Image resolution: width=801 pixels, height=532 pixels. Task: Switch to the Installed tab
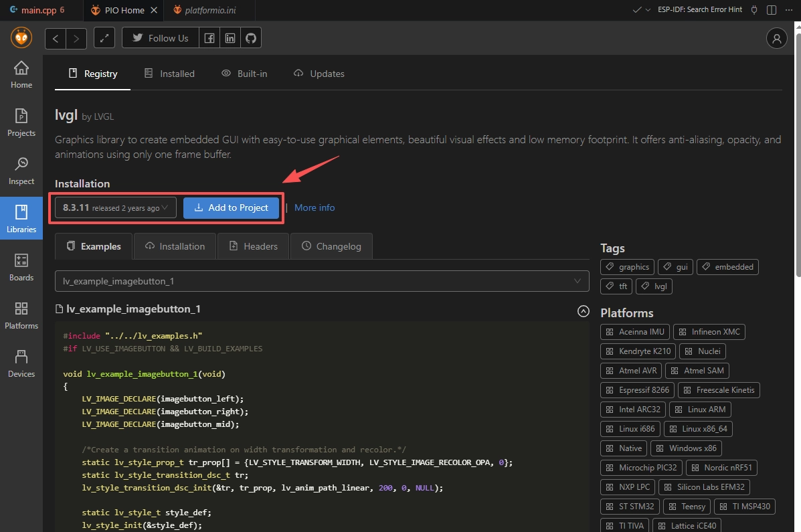point(169,74)
